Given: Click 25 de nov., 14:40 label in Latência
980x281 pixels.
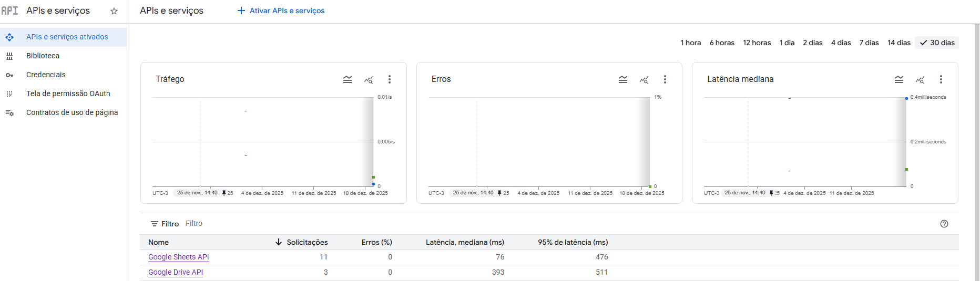Looking at the screenshot, I should [x=745, y=193].
